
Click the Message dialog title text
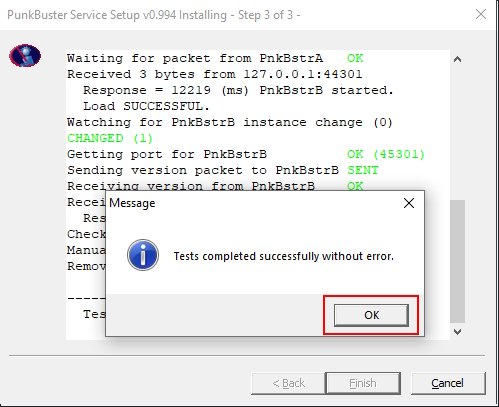(132, 203)
